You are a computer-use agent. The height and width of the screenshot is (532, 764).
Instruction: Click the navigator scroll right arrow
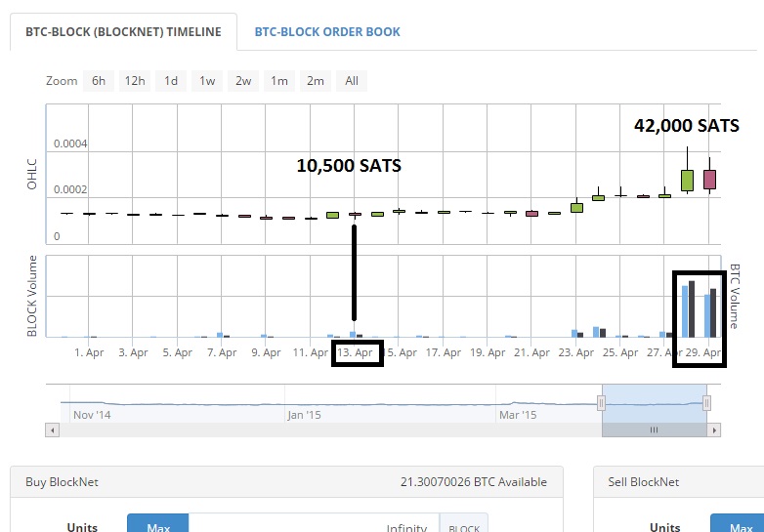click(x=714, y=430)
